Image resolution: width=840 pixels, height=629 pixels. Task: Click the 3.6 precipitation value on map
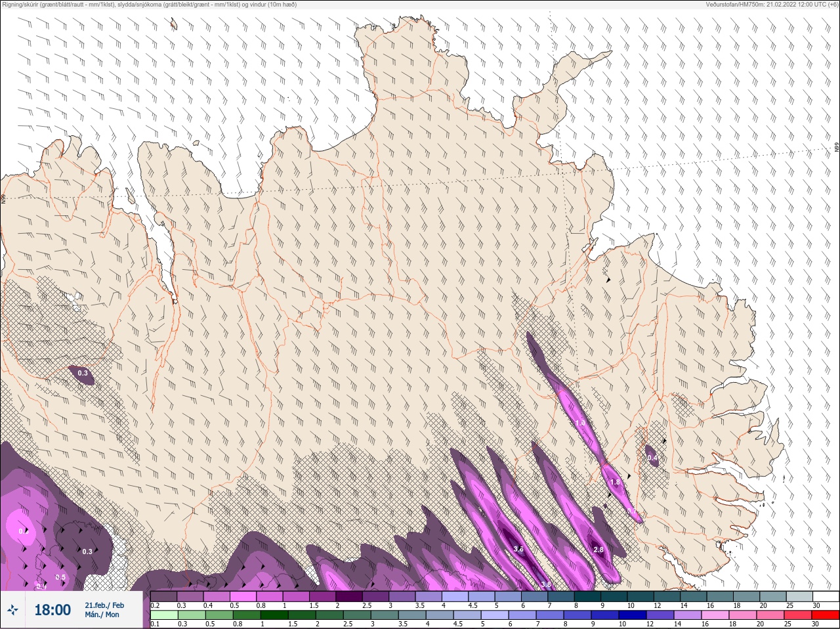pos(518,550)
